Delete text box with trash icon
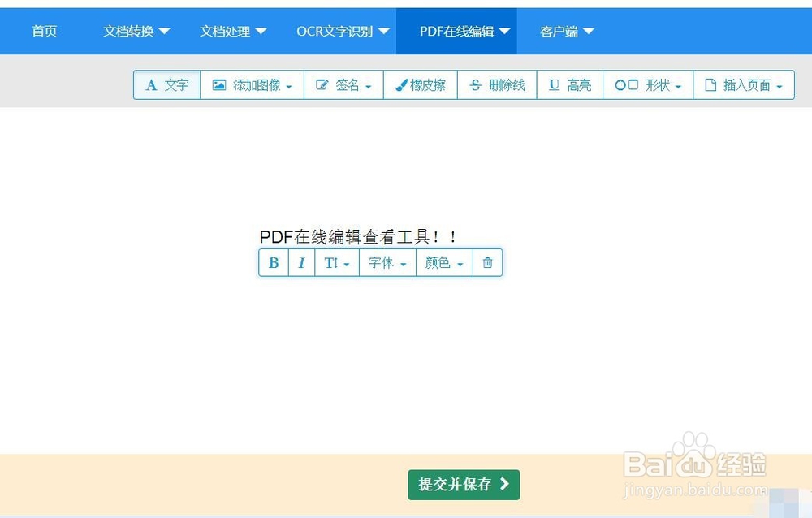Viewport: 812px width, 518px height. click(x=487, y=262)
